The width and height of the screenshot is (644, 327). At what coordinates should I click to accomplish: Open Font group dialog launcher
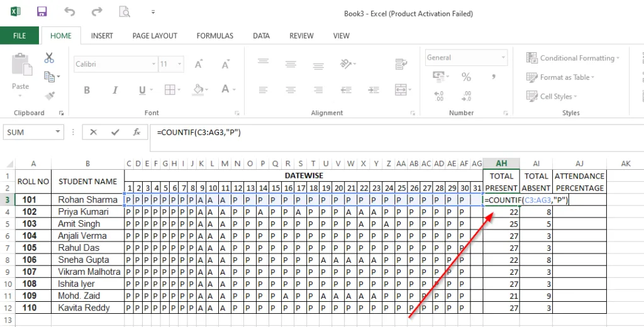click(x=237, y=113)
